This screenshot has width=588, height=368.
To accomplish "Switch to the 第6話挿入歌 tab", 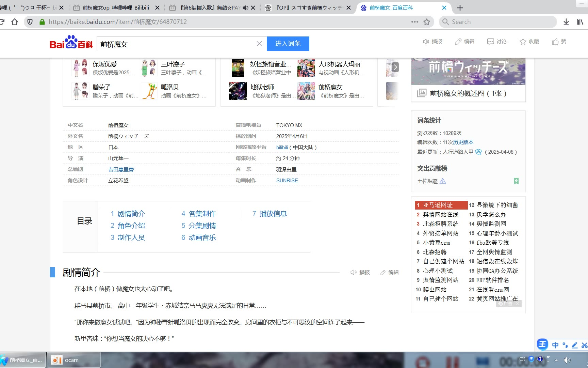I will (x=210, y=8).
